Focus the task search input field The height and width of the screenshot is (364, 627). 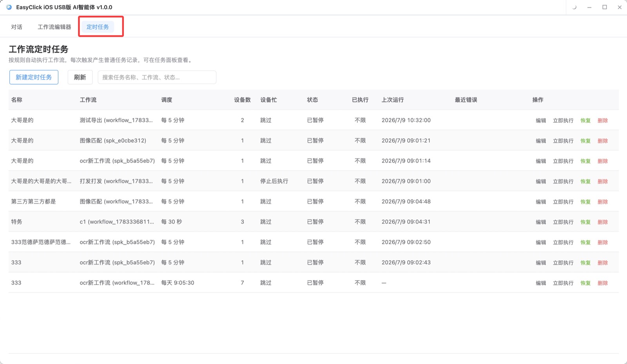(157, 77)
